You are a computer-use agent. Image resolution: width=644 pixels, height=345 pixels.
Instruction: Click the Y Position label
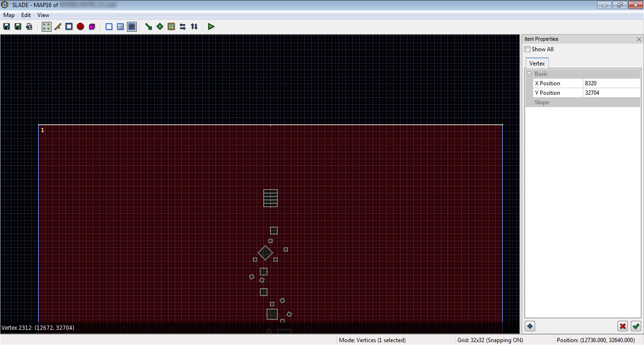point(547,93)
